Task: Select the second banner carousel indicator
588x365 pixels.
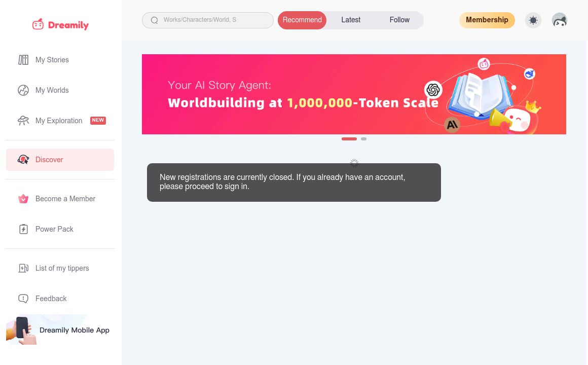Action: click(x=363, y=139)
